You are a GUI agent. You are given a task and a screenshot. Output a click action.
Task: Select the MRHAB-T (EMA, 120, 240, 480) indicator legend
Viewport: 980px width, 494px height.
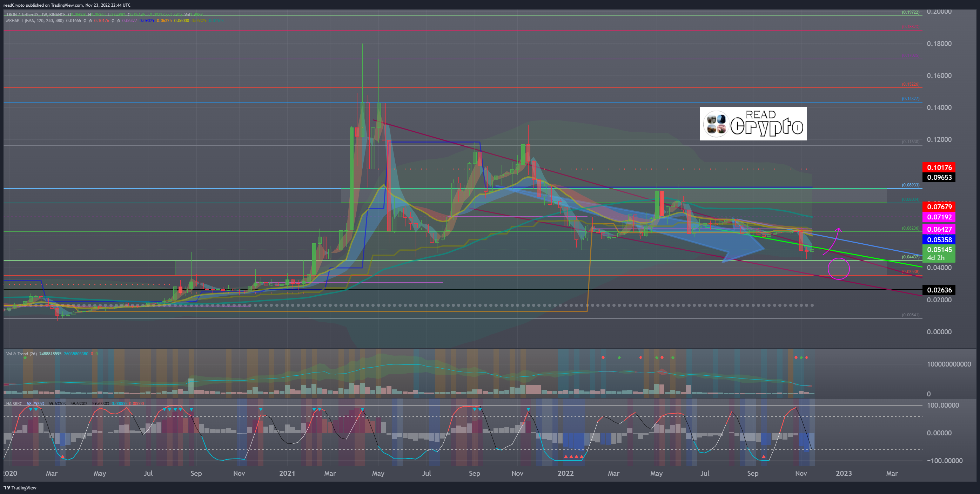click(x=35, y=21)
